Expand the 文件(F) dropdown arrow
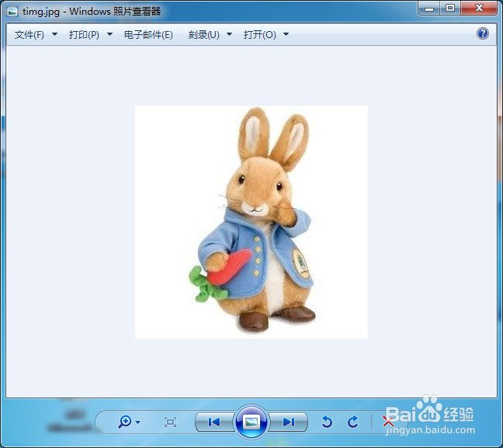The width and height of the screenshot is (503, 448). 54,34
